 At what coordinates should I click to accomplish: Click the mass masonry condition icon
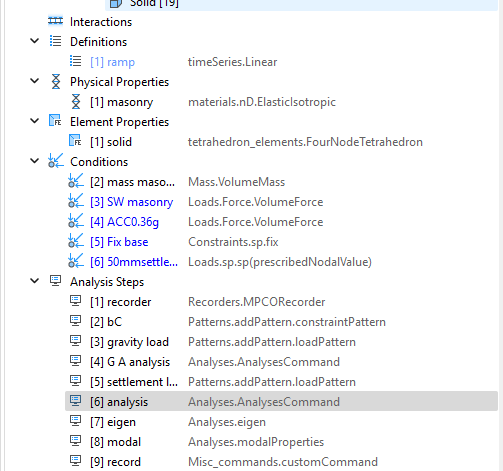point(76,181)
